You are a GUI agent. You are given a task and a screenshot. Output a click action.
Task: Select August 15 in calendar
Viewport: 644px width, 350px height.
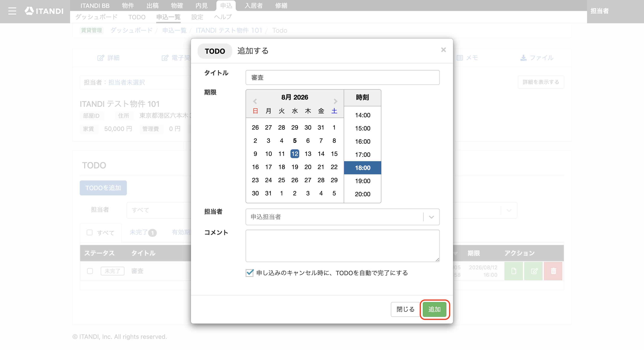click(334, 154)
